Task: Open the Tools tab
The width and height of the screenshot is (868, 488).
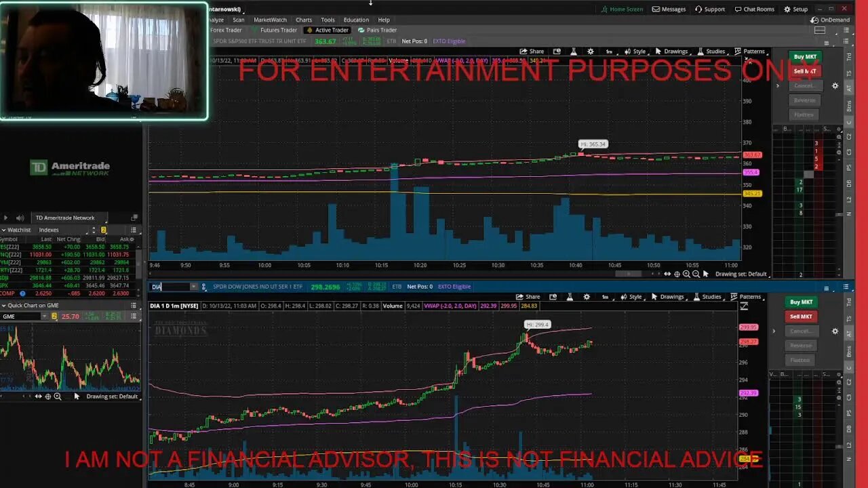Action: point(328,20)
